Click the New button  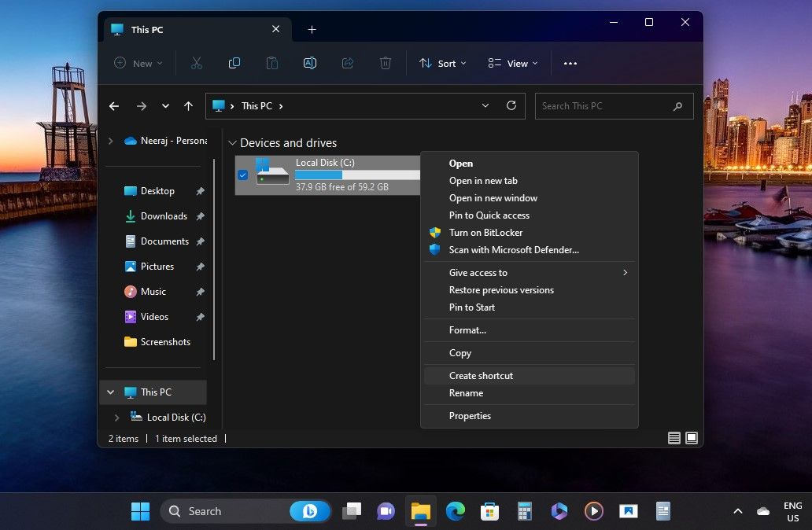click(138, 63)
